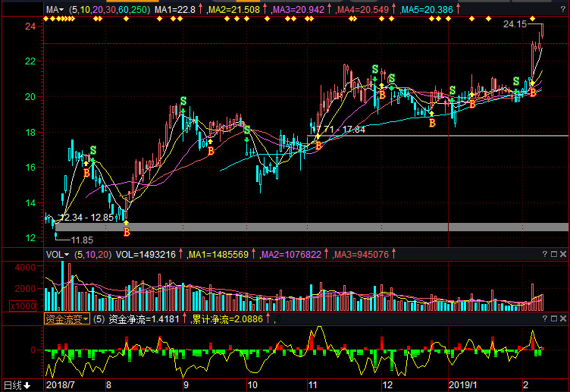This screenshot has height=392, width=570.
Task: Open the VOL indicator dropdown
Action: [57, 255]
